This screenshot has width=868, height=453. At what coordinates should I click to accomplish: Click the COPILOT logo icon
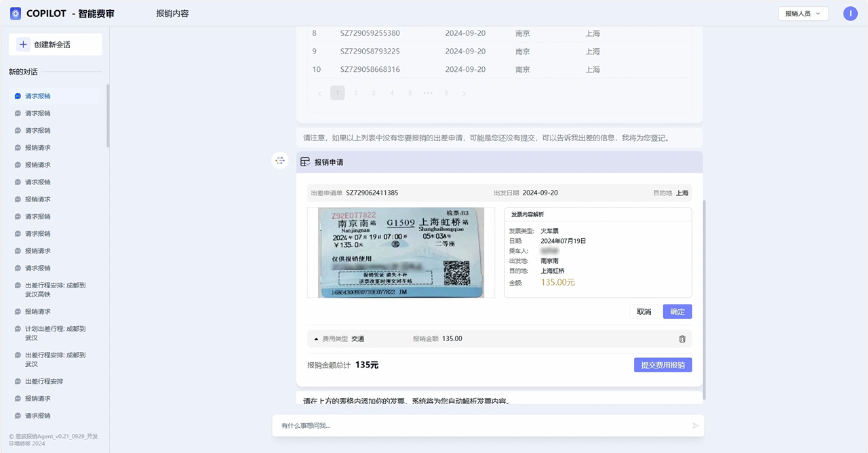point(16,14)
